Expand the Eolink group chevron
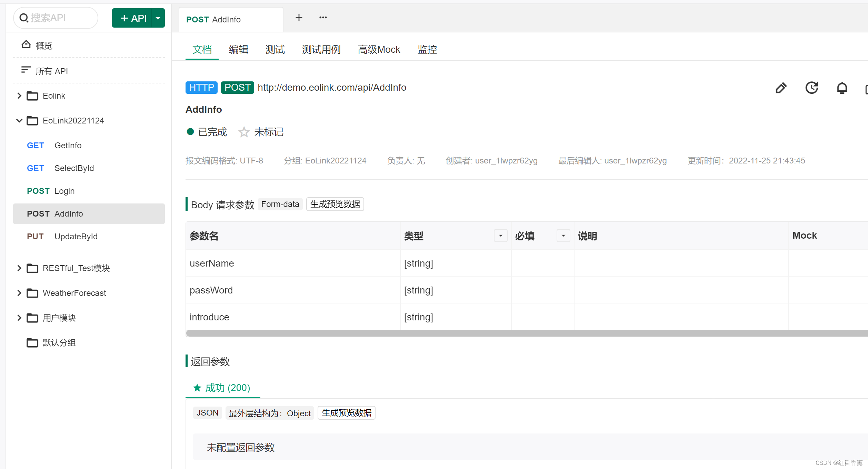The image size is (868, 469). (19, 96)
